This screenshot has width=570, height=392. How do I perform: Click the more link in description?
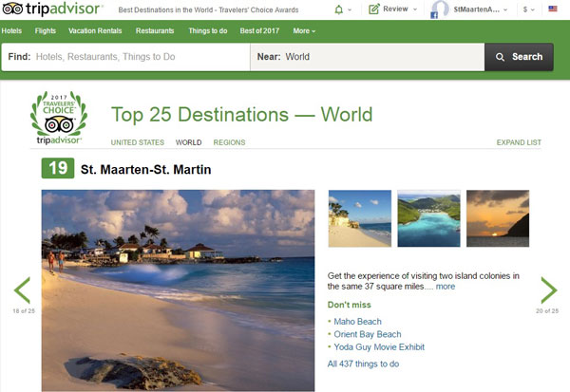click(446, 287)
